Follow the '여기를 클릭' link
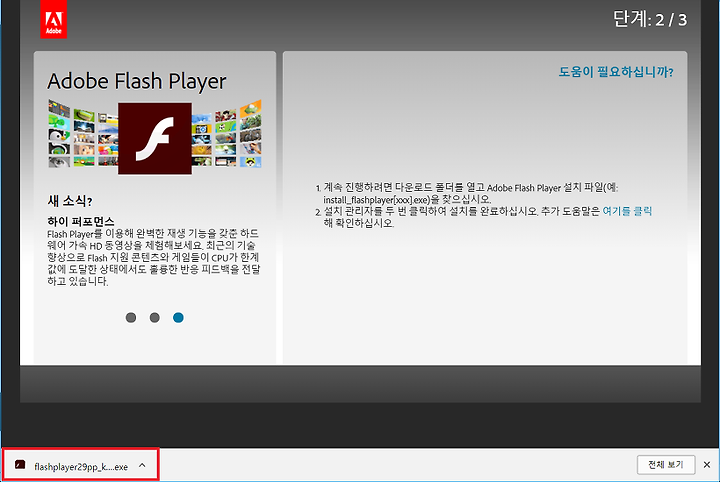This screenshot has height=482, width=720. click(x=627, y=211)
